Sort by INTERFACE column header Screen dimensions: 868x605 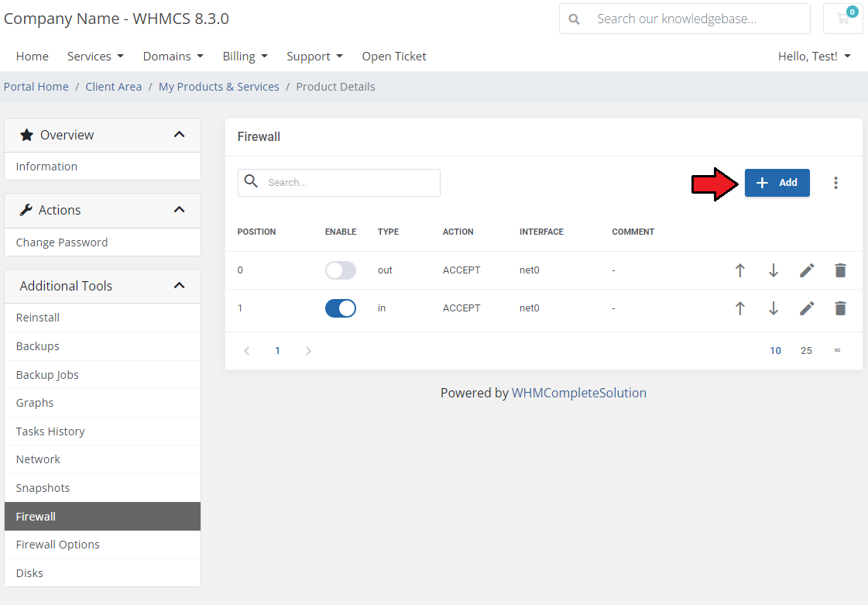coord(541,232)
